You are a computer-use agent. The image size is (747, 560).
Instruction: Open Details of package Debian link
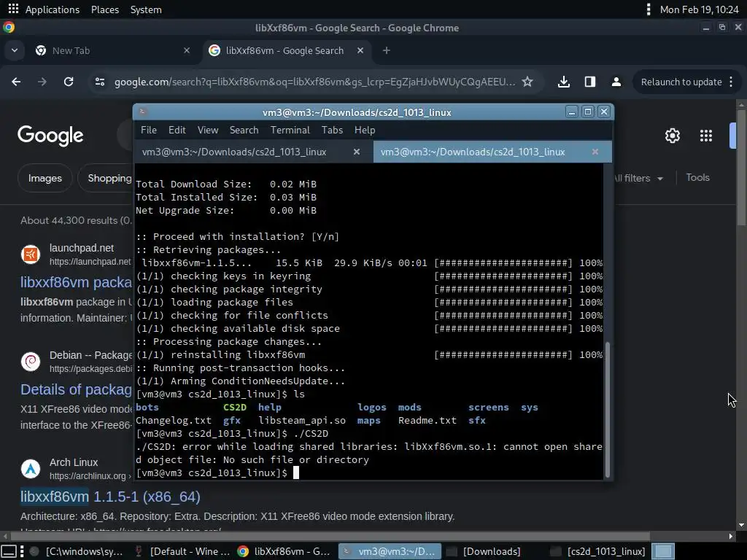pyautogui.click(x=76, y=389)
